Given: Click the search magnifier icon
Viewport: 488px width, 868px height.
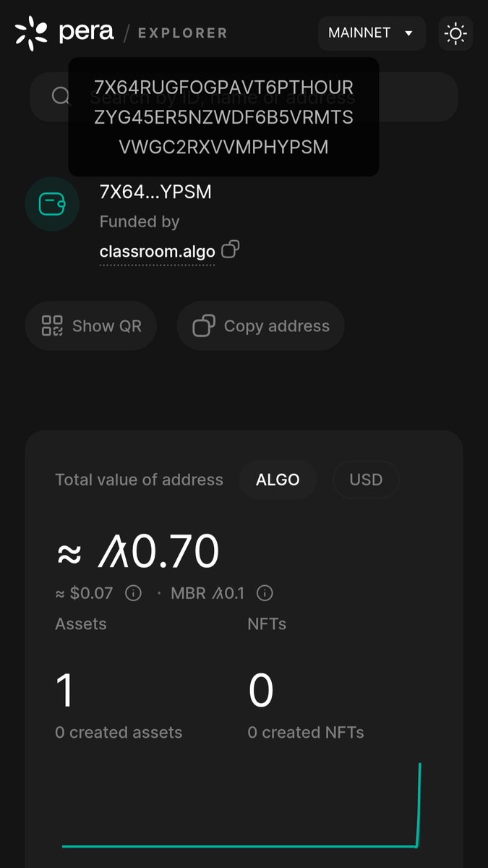Looking at the screenshot, I should 61,96.
